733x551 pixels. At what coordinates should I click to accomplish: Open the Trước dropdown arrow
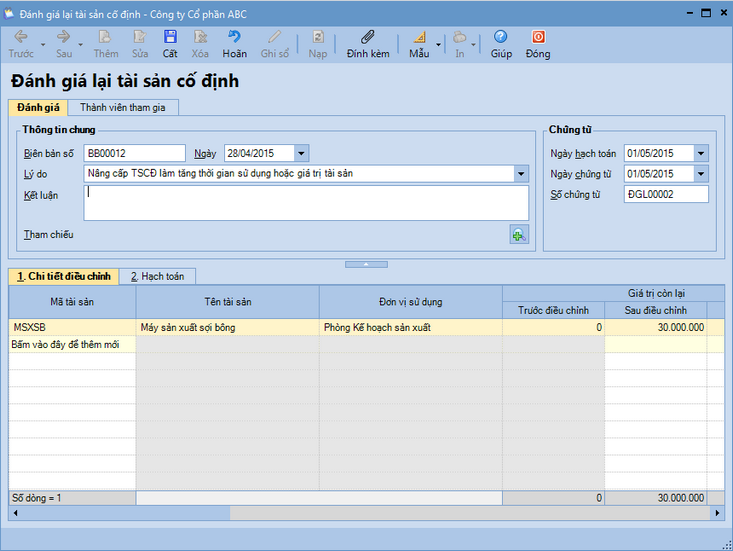pos(43,45)
